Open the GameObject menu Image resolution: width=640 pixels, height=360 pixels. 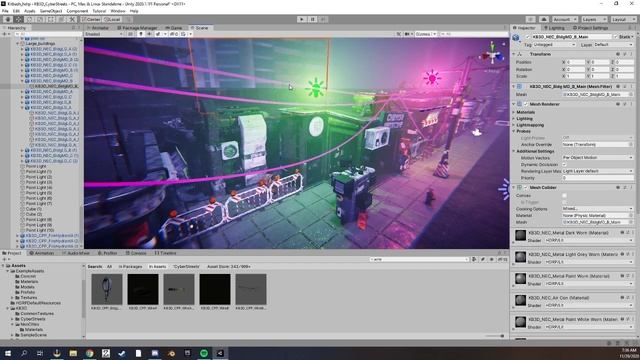tap(51, 11)
